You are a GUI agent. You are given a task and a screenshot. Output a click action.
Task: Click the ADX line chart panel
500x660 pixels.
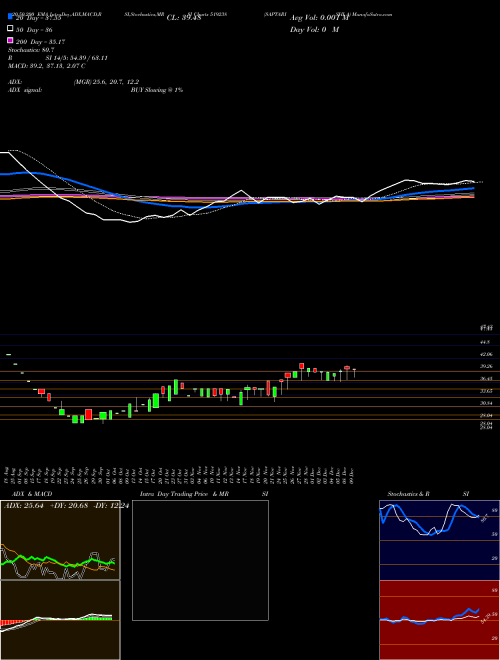click(x=60, y=540)
